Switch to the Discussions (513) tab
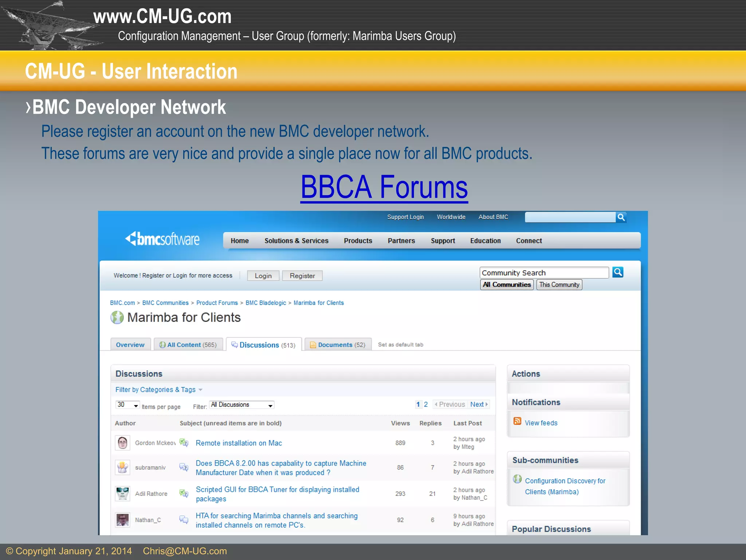This screenshot has height=560, width=746. pyautogui.click(x=264, y=345)
